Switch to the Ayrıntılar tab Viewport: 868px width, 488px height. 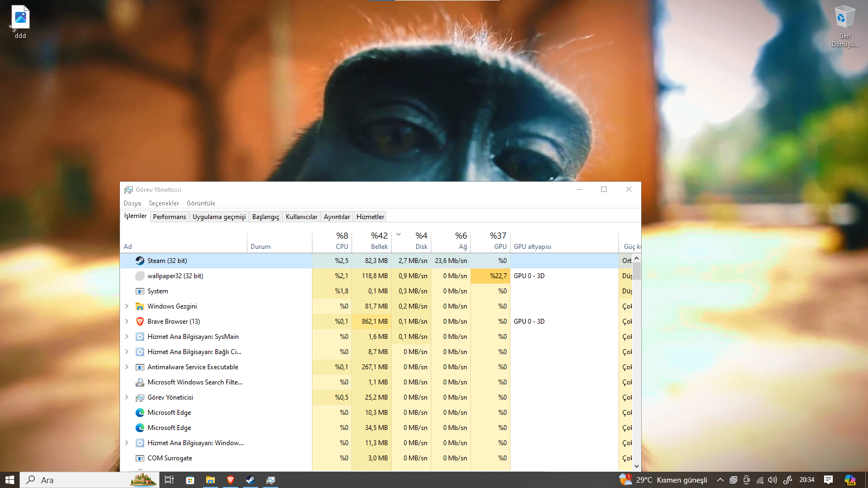[x=337, y=217]
